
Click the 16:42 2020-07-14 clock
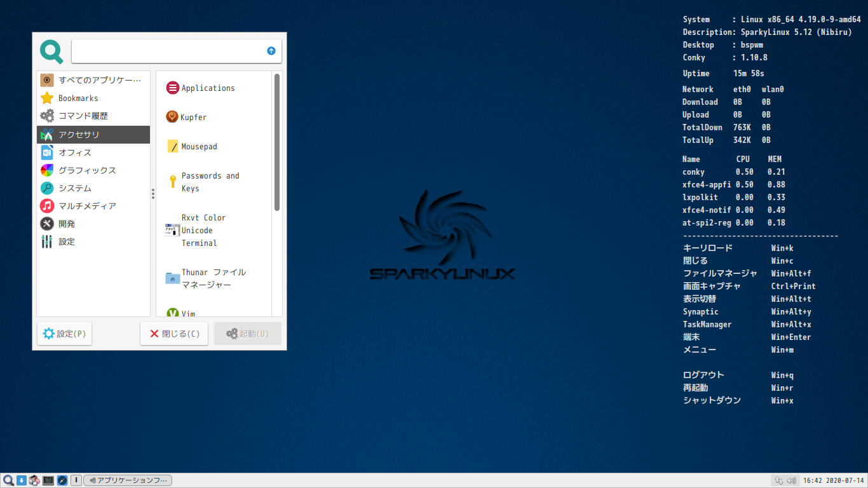[834, 480]
